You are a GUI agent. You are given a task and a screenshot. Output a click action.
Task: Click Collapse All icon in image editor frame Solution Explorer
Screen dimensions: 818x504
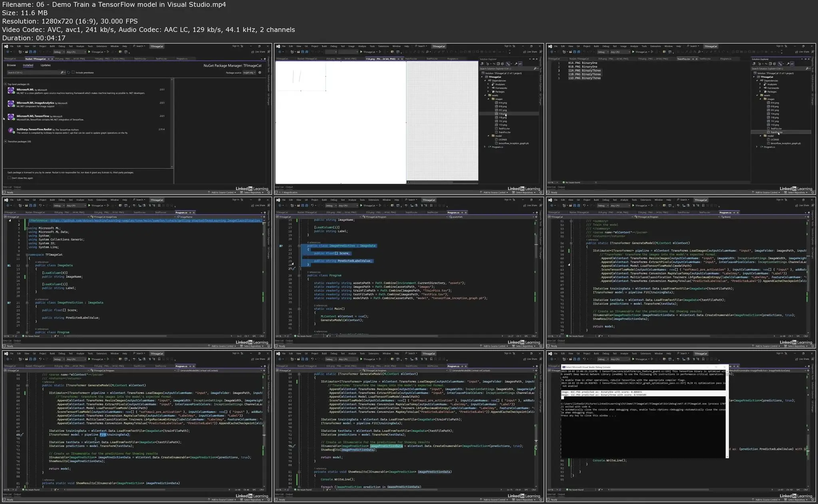pyautogui.click(x=498, y=64)
